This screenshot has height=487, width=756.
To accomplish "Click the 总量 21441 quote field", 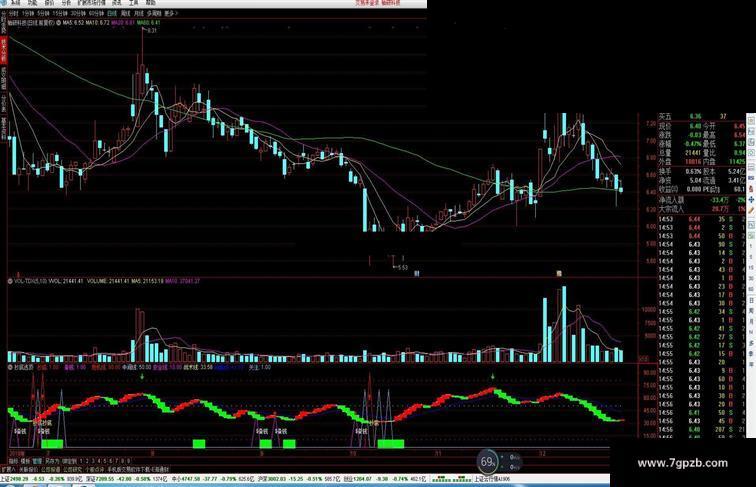I will coord(680,153).
